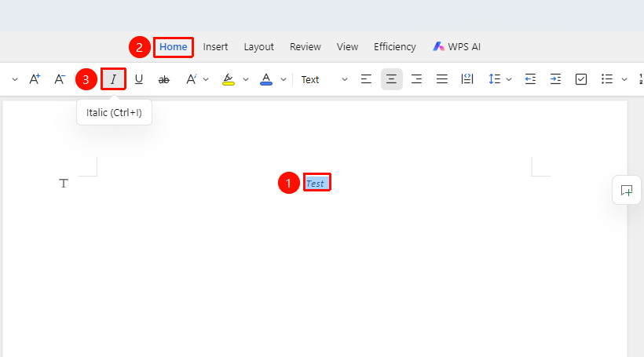Click the paragraph T marker icon
Screen dimensions: 644x357
[x=64, y=183]
